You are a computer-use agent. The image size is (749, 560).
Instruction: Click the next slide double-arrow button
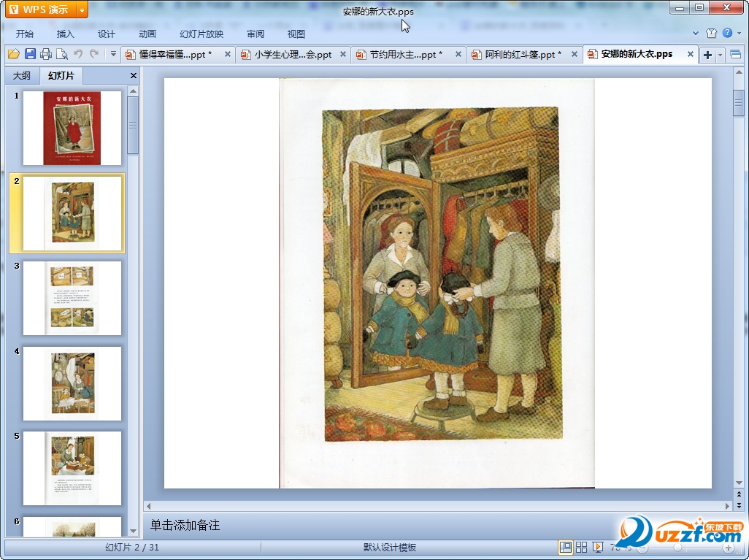coord(739,505)
